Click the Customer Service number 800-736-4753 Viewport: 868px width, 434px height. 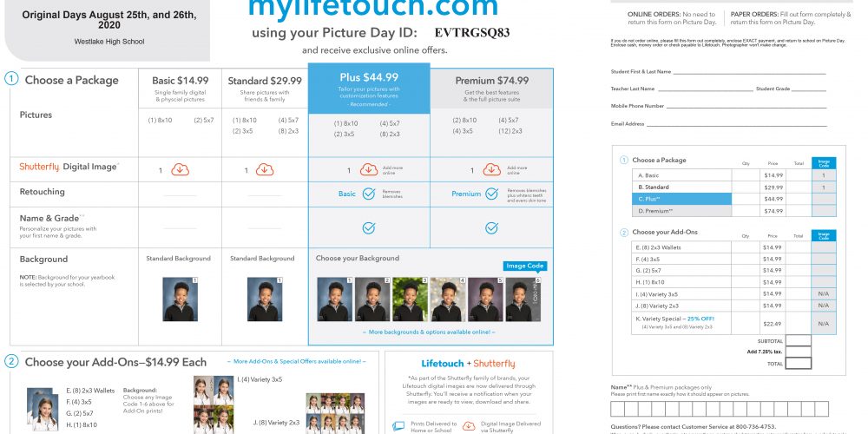tap(754, 427)
